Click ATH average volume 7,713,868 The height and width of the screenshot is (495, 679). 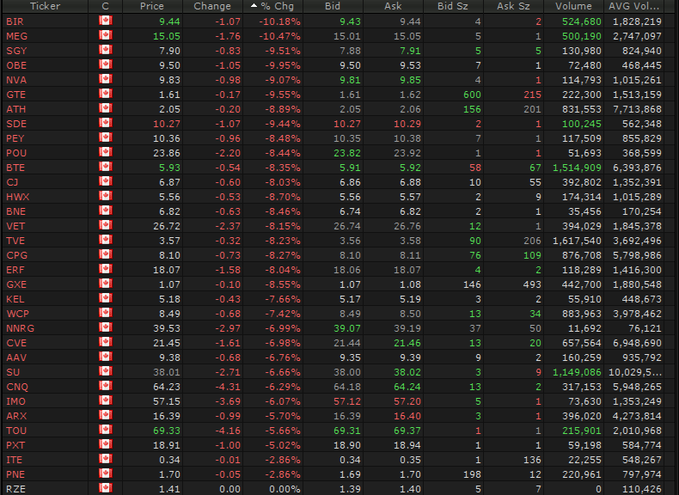point(637,109)
